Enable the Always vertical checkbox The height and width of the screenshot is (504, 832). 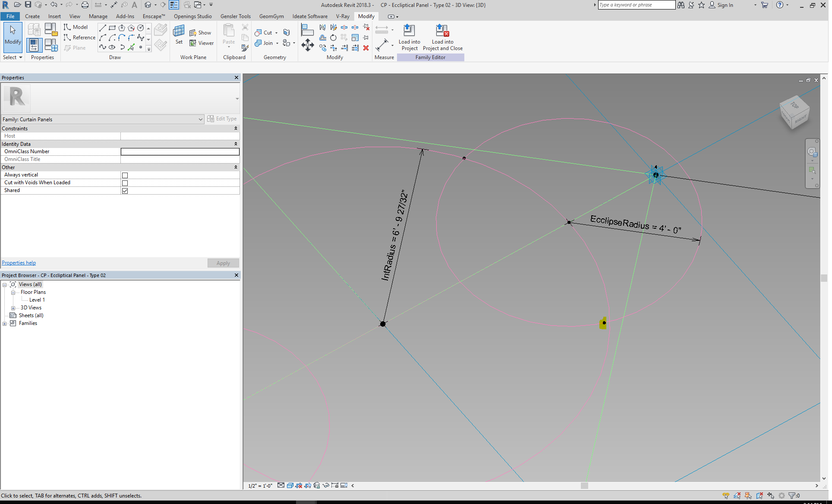(x=125, y=175)
